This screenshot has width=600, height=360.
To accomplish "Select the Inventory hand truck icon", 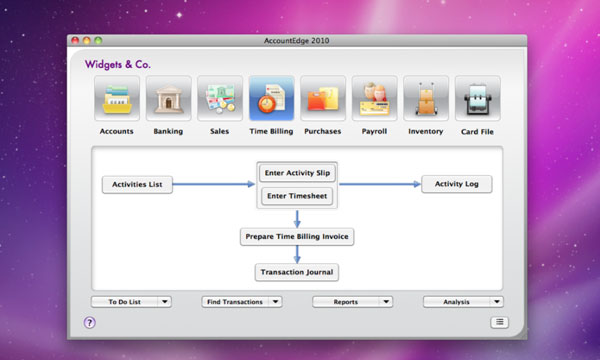I will tap(426, 98).
